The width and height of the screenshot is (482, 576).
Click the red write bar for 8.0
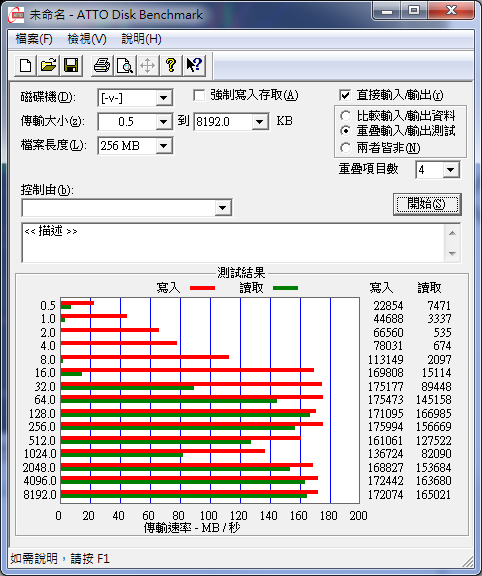point(145,357)
